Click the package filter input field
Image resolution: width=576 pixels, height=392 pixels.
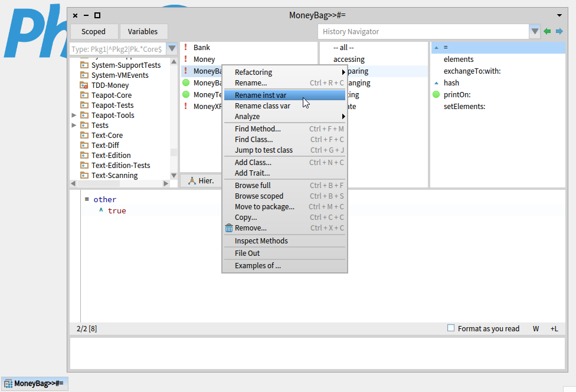[118, 49]
